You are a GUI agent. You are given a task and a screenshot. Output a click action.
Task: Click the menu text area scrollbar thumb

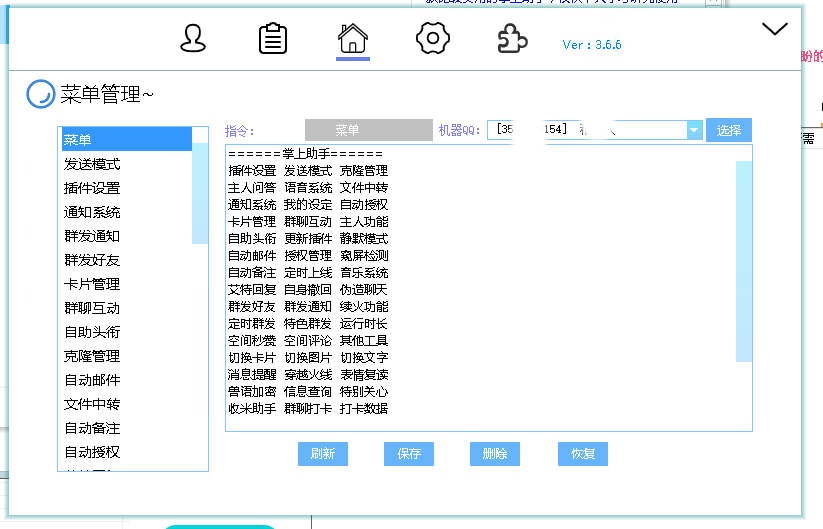pos(744,261)
